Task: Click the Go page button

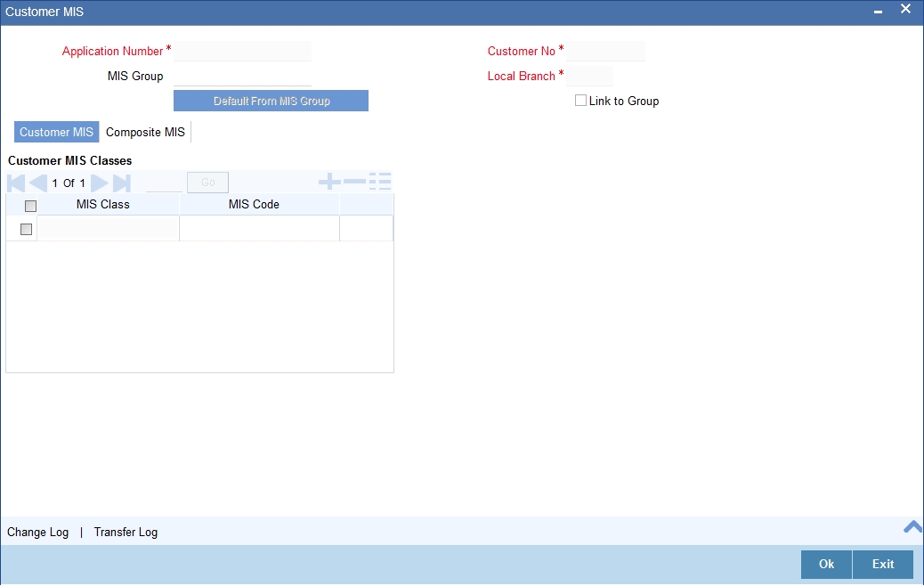Action: (208, 183)
